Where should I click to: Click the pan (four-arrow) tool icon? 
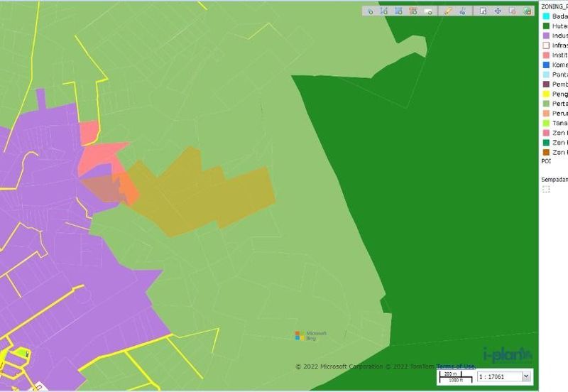[498, 11]
